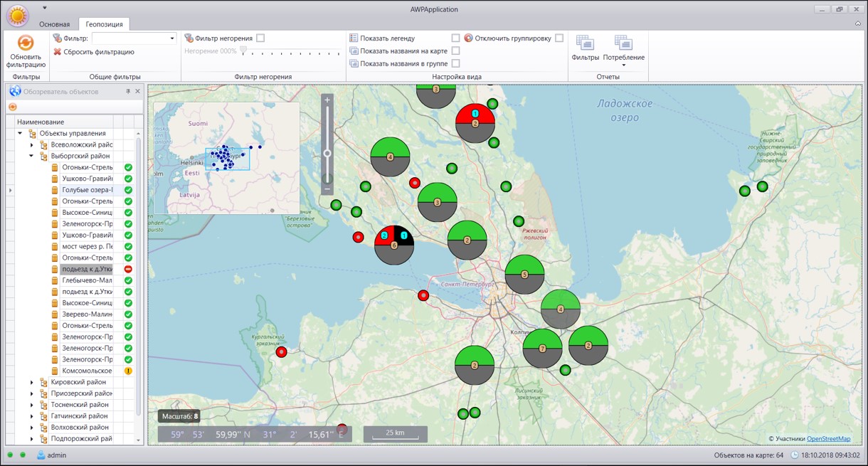Click the Обновить фильтрацию refresh icon
Viewport: 868px width, 466px height.
(26, 43)
